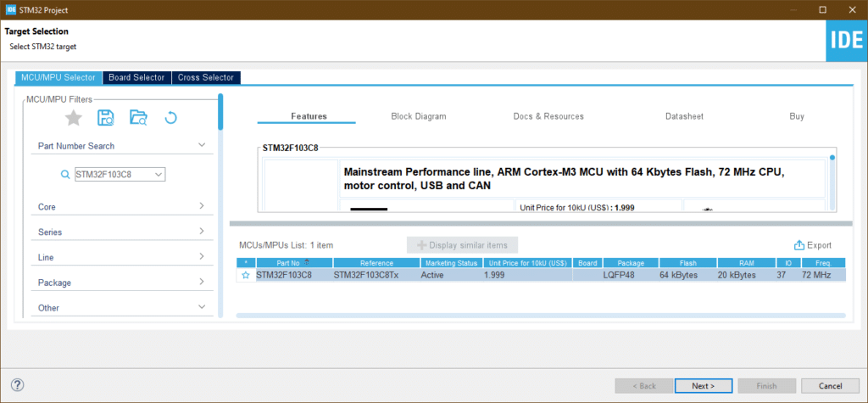Click the 20 kBytes RAM cell

(746, 275)
